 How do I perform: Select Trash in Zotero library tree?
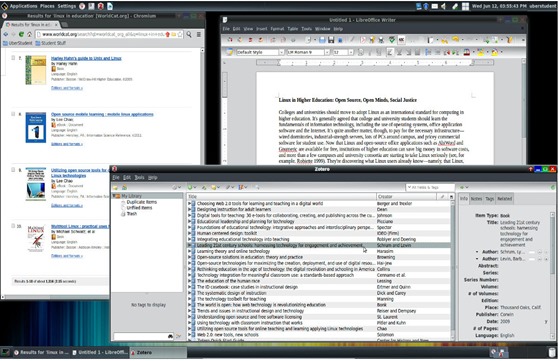(132, 214)
